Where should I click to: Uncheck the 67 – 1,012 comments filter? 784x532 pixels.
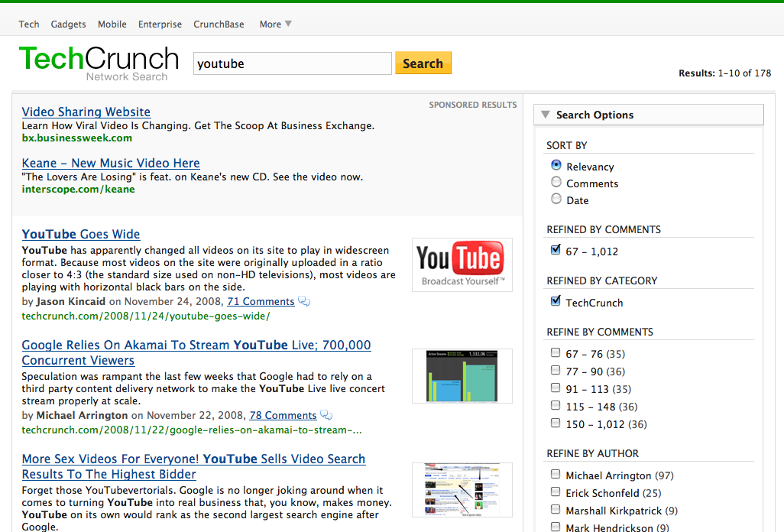(556, 251)
